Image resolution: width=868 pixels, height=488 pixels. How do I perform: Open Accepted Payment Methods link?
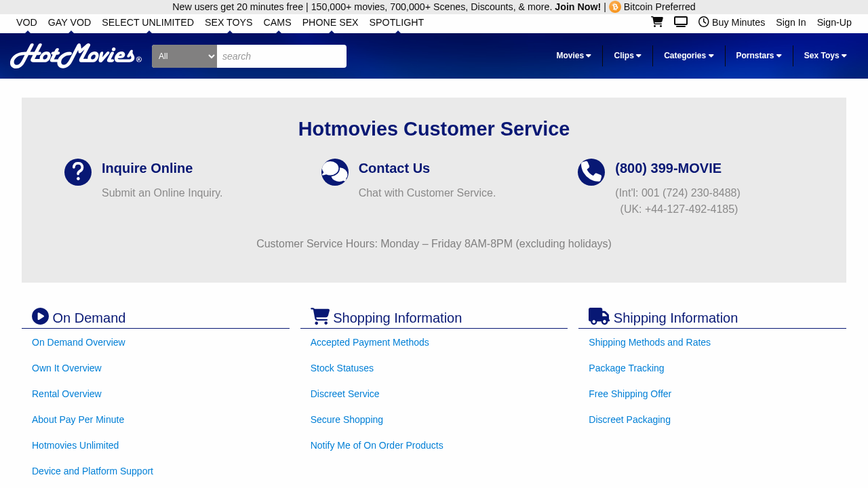(370, 342)
